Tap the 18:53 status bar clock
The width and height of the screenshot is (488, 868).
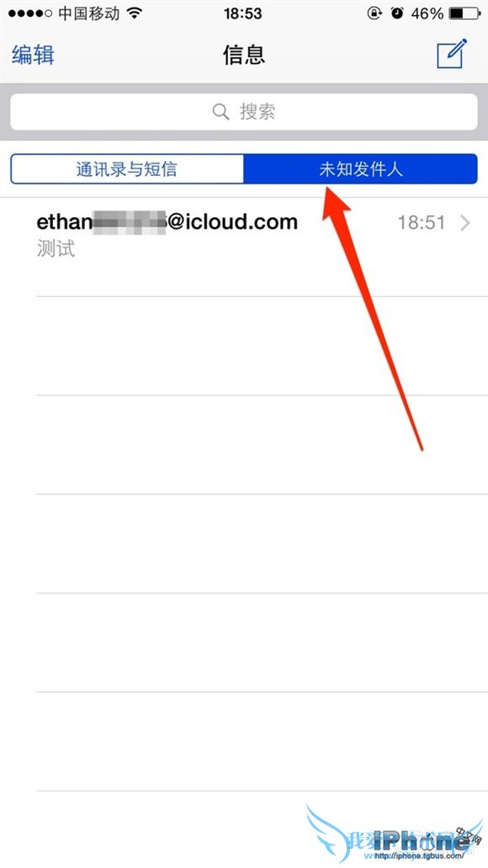pyautogui.click(x=244, y=13)
